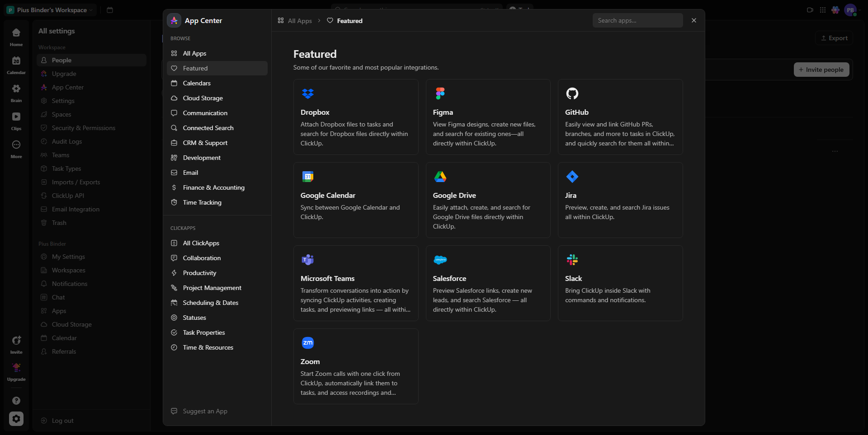Open Security & Permissions settings

[92, 128]
